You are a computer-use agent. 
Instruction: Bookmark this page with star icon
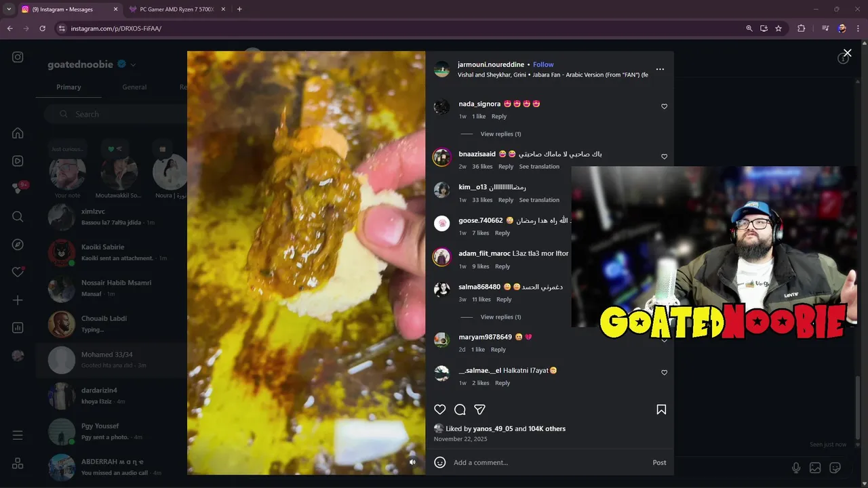(x=778, y=28)
